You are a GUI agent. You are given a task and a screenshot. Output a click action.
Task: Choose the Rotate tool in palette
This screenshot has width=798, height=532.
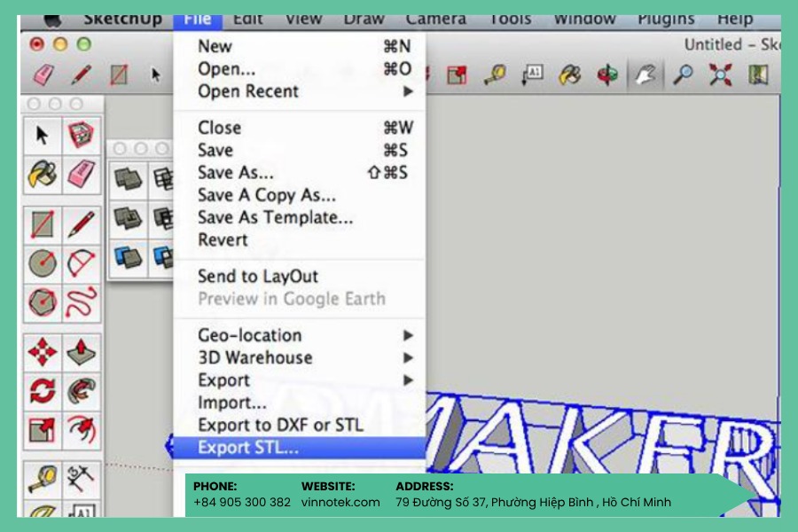(x=43, y=391)
